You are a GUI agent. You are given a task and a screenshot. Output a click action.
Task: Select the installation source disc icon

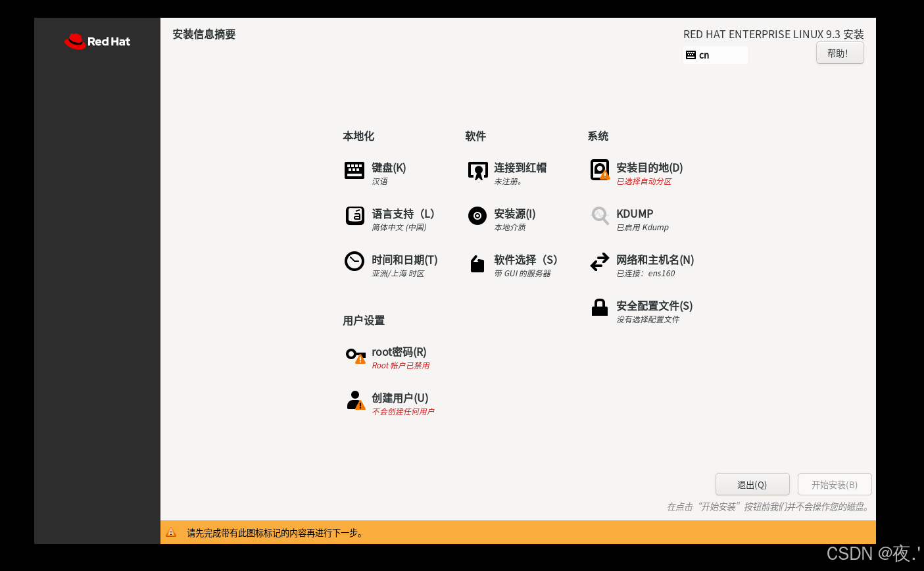point(477,216)
